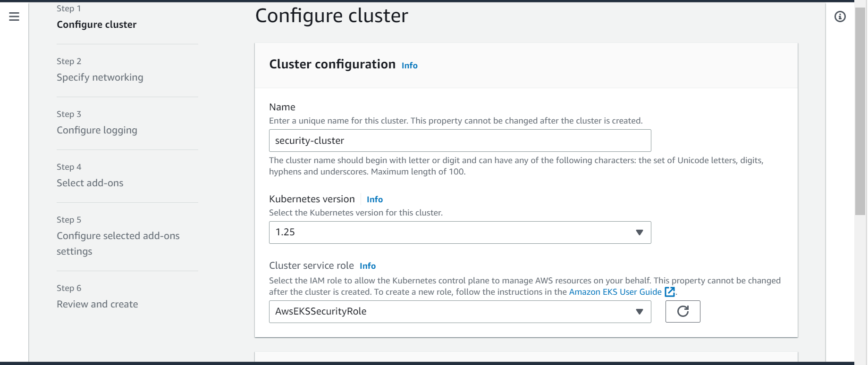Open the info help panel icon
The width and height of the screenshot is (868, 365).
tap(840, 17)
